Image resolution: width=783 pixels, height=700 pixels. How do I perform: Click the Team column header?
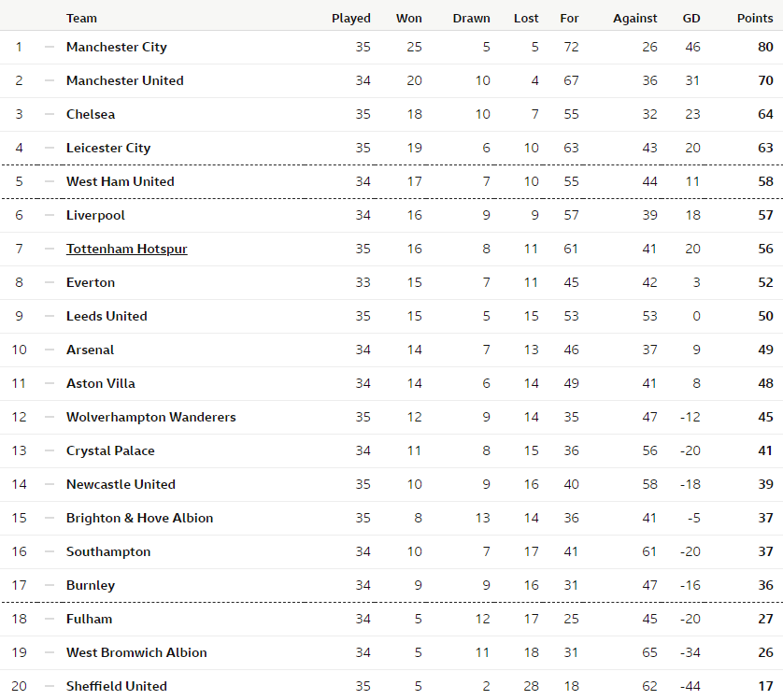pyautogui.click(x=81, y=19)
